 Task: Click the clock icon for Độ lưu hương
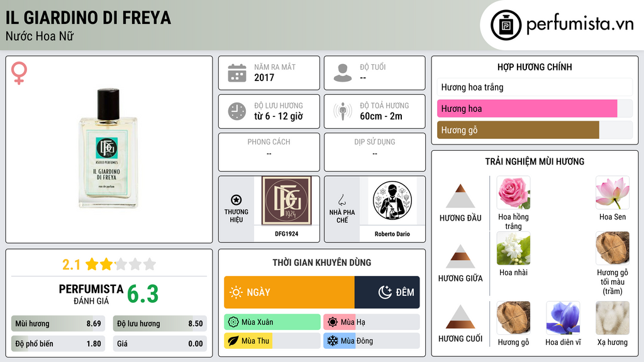click(237, 111)
